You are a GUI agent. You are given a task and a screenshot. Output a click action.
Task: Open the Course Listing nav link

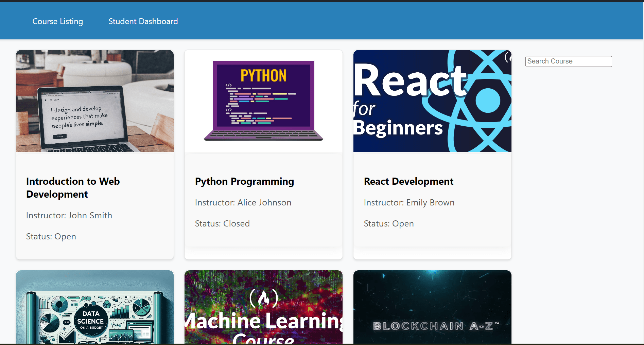57,21
